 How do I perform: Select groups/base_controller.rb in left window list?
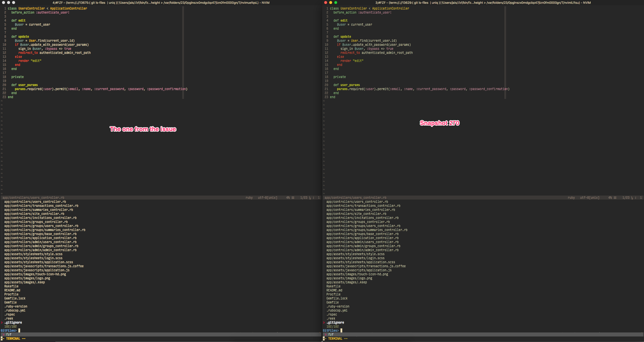pyautogui.click(x=40, y=234)
